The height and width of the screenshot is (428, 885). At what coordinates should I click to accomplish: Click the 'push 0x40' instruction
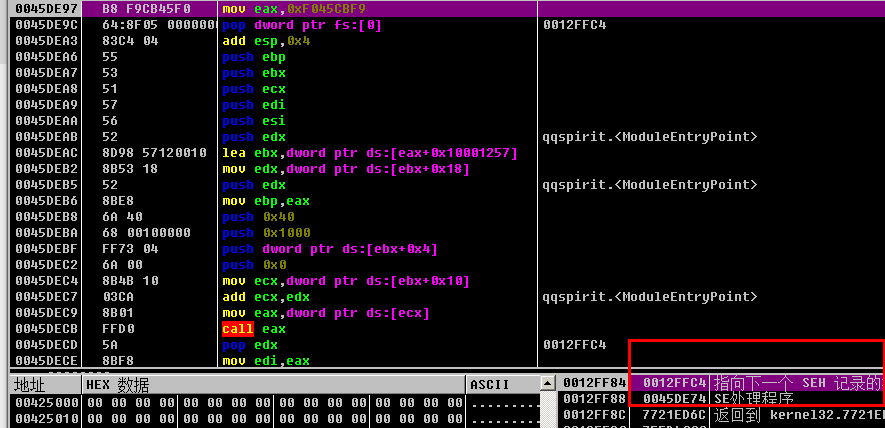pyautogui.click(x=258, y=217)
